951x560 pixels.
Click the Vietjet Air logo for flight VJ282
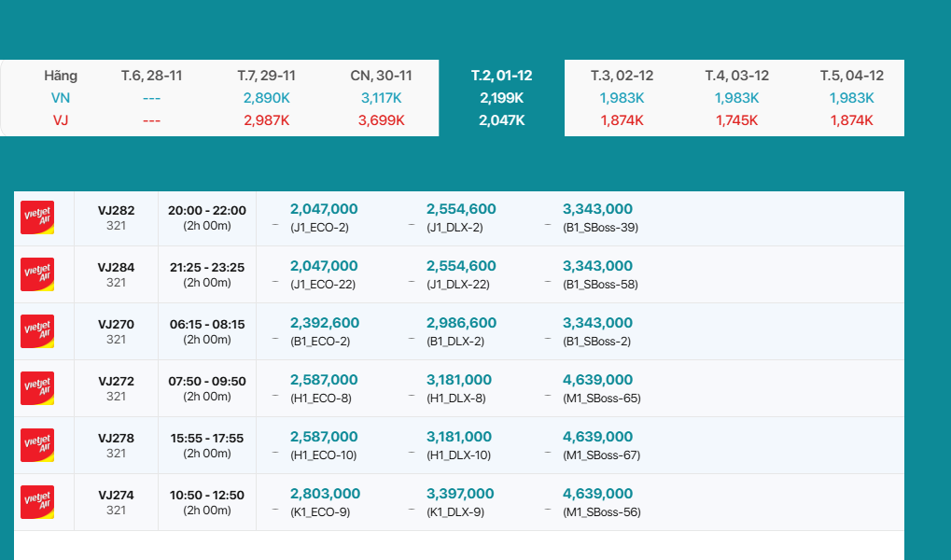(x=37, y=217)
